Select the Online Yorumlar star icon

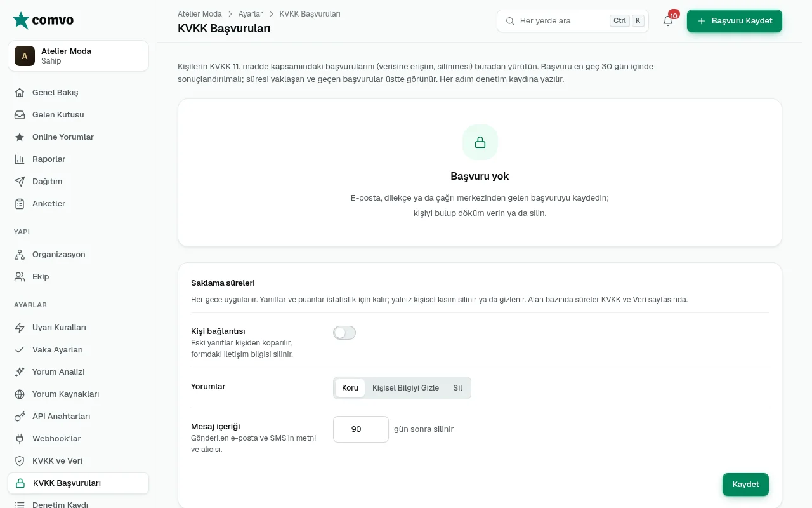[20, 137]
